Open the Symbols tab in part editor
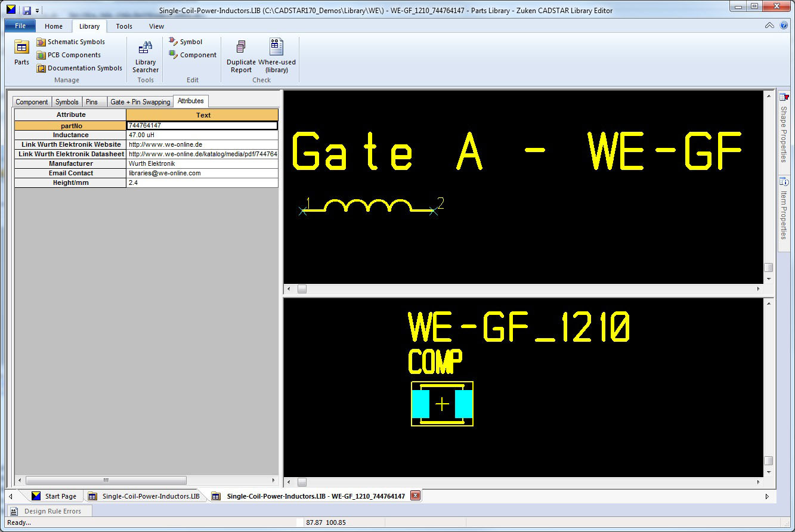Viewport: 795px width, 532px height. point(67,102)
